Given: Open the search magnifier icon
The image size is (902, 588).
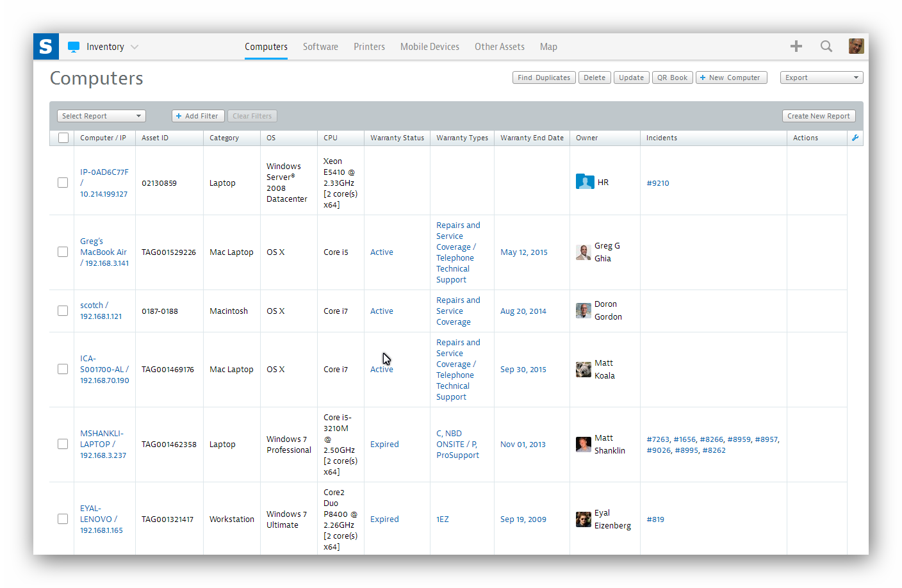Looking at the screenshot, I should point(826,46).
